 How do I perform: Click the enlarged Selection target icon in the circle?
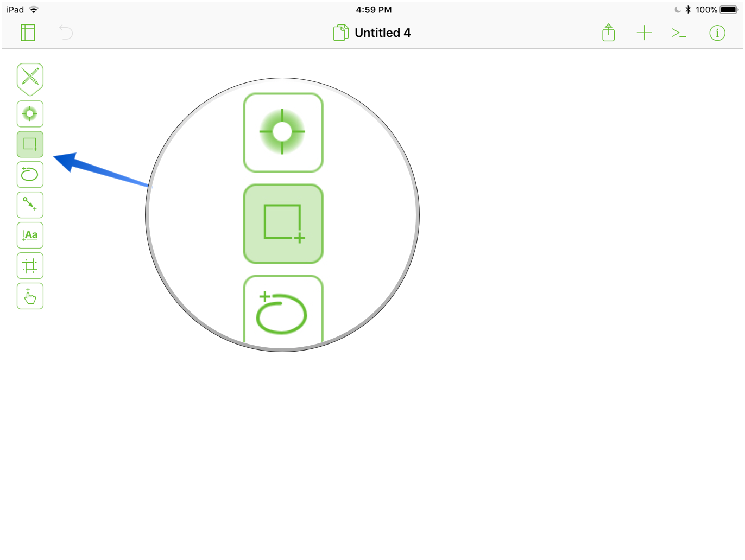(x=283, y=132)
